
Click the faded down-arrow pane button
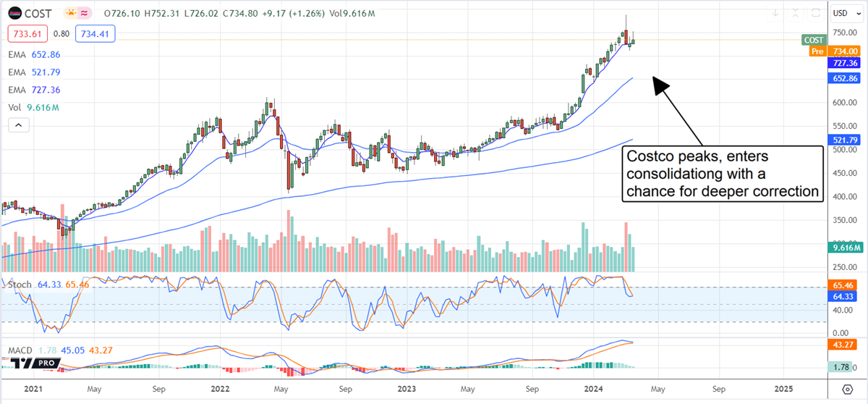click(x=775, y=13)
